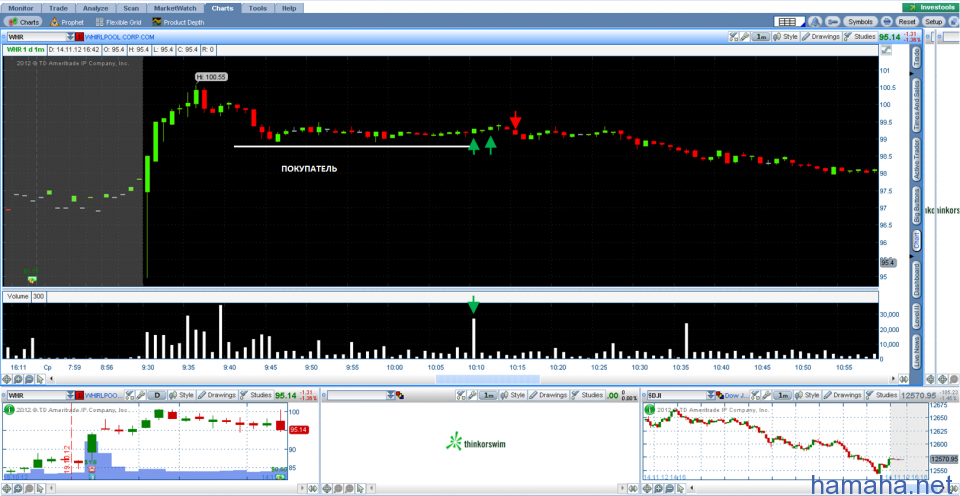Viewport: 960px width, 496px height.
Task: Open the Active Trader side tab
Action: (917, 159)
